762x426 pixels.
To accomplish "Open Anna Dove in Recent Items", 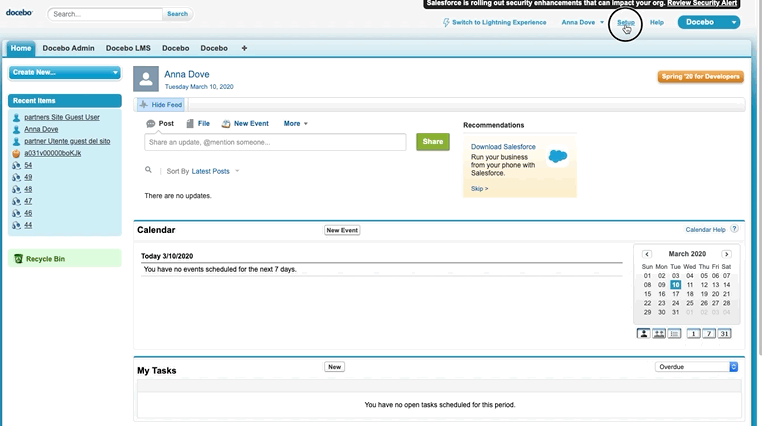I will coord(41,129).
